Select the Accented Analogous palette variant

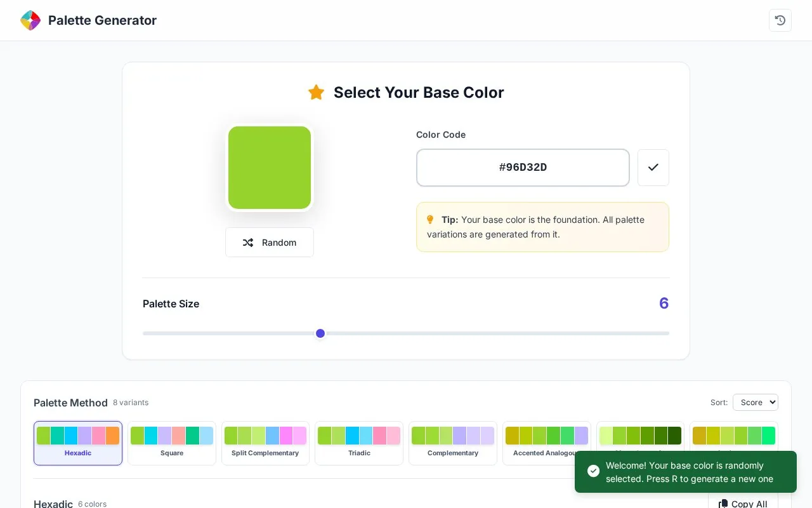click(x=547, y=443)
